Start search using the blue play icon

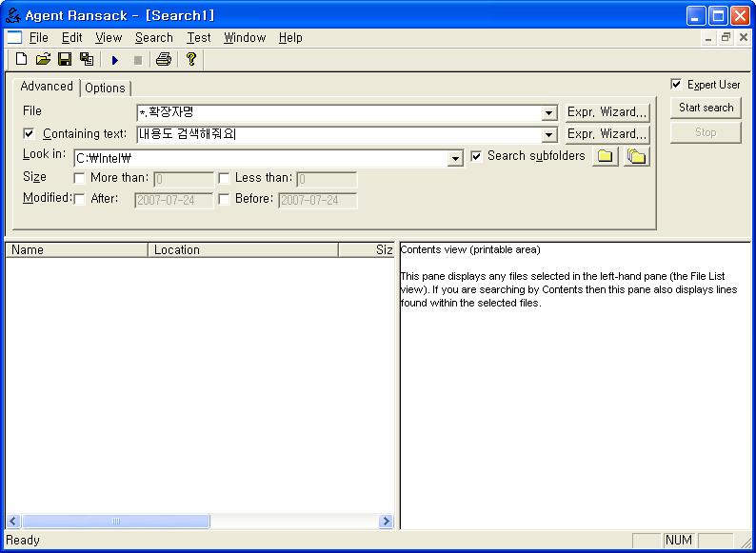click(115, 60)
